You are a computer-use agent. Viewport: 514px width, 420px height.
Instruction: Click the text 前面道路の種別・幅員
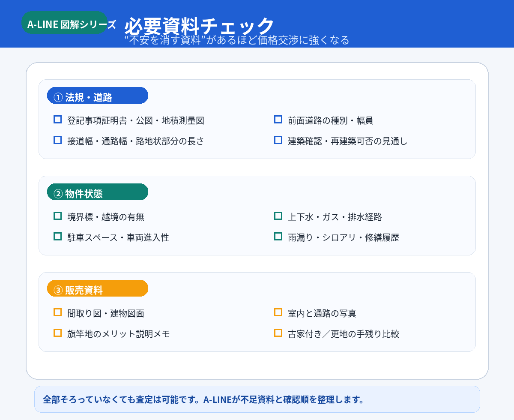pyautogui.click(x=331, y=120)
